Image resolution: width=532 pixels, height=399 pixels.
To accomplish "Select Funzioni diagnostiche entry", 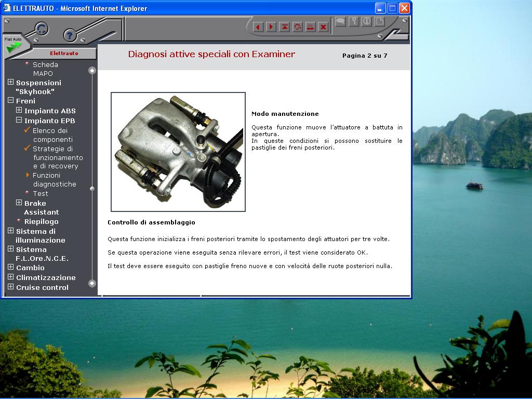I will (x=54, y=179).
